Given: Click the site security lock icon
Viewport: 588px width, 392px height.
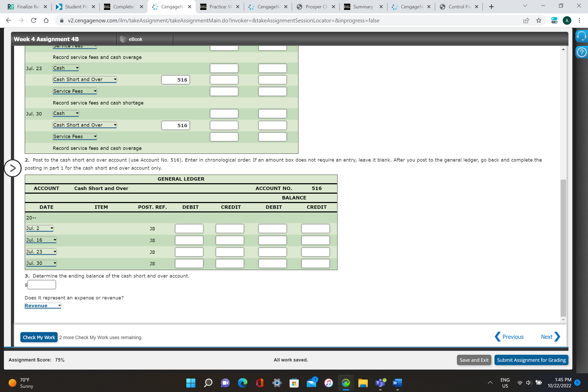Looking at the screenshot, I should (x=62, y=20).
